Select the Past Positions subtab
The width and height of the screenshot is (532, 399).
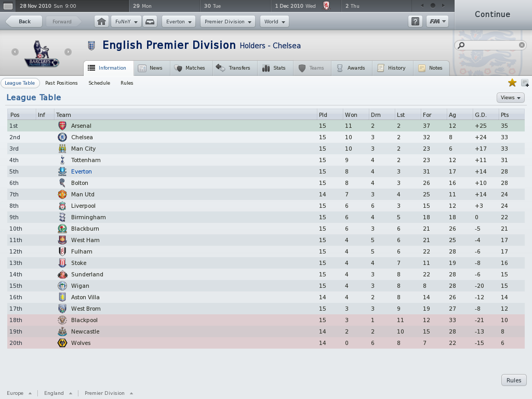pyautogui.click(x=61, y=83)
